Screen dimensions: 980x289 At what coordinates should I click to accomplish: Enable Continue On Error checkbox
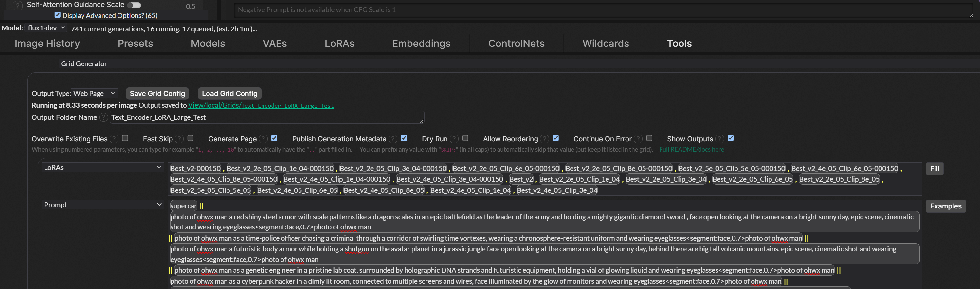[x=649, y=138]
